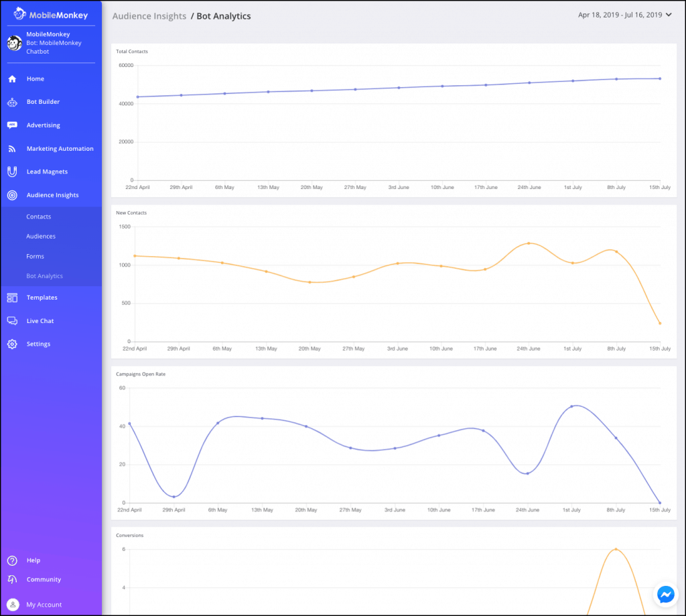This screenshot has width=686, height=616.
Task: Open the Community link
Action: [x=44, y=579]
